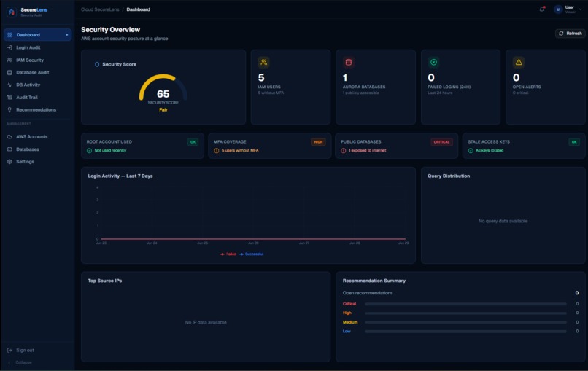The width and height of the screenshot is (588, 371).
Task: Click the AWS Accounts cloud icon
Action: [x=9, y=137]
